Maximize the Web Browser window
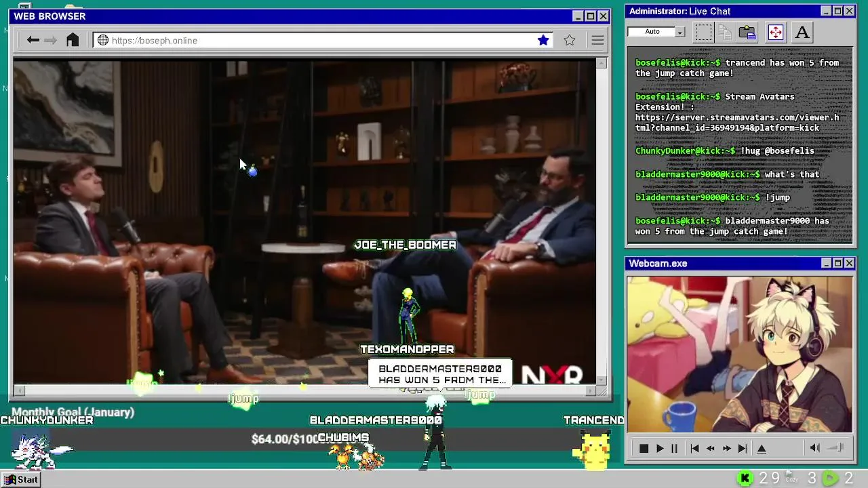 590,16
